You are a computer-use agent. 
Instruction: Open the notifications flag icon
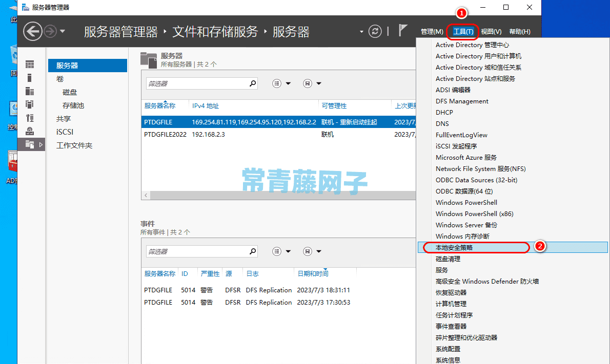tap(403, 30)
